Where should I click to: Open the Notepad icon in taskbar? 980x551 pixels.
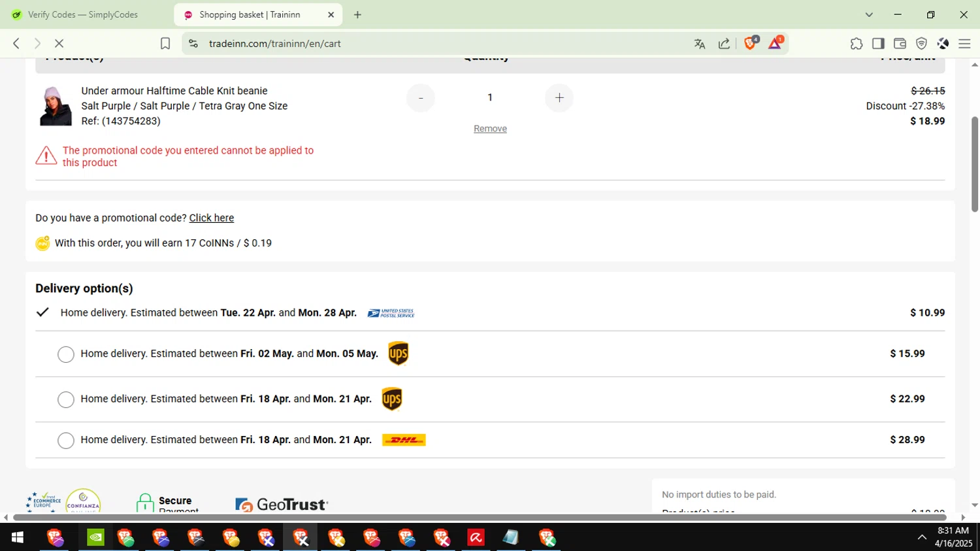(511, 537)
